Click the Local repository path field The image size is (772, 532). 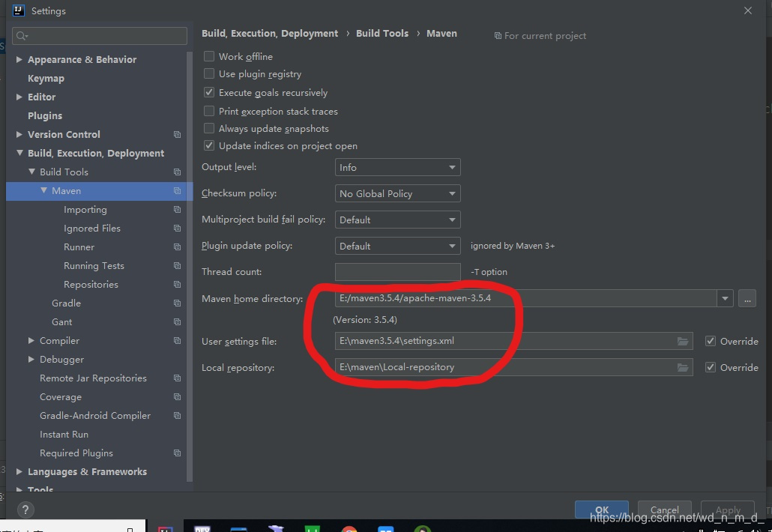(513, 367)
